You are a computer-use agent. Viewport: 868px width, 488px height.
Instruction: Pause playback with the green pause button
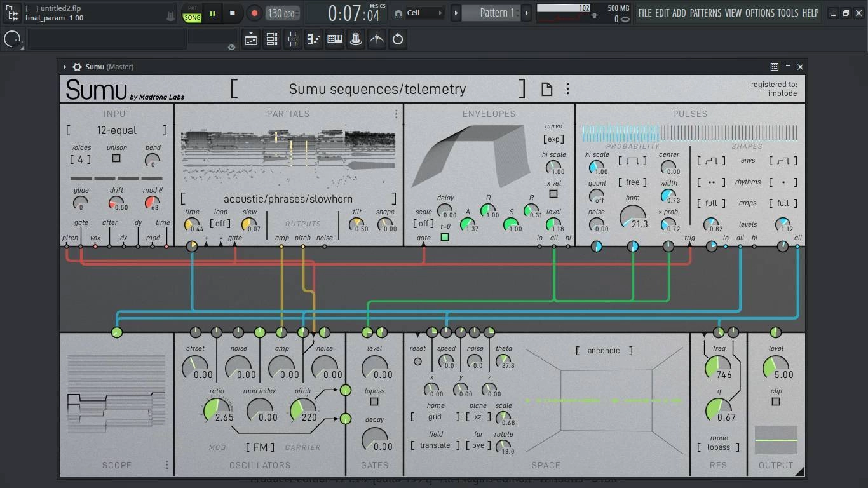(212, 13)
